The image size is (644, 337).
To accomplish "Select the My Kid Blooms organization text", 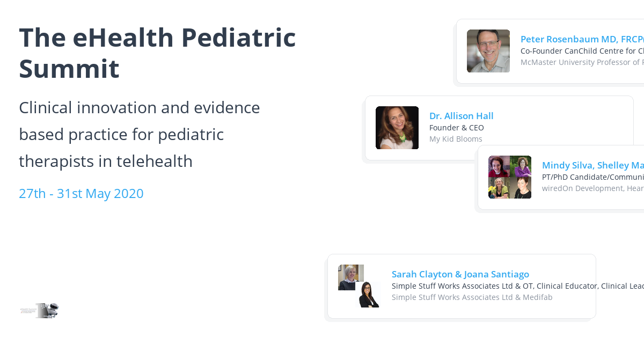I will (456, 139).
